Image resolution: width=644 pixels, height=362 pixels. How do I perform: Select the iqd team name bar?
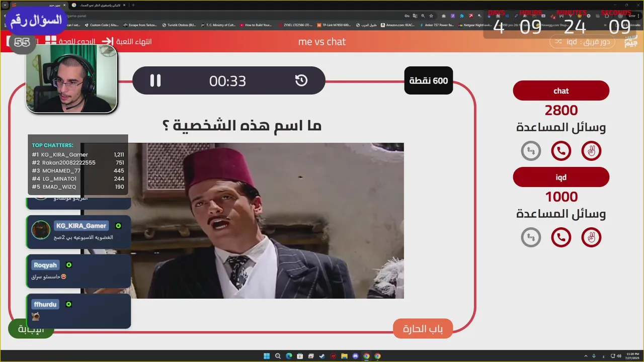pos(561,177)
